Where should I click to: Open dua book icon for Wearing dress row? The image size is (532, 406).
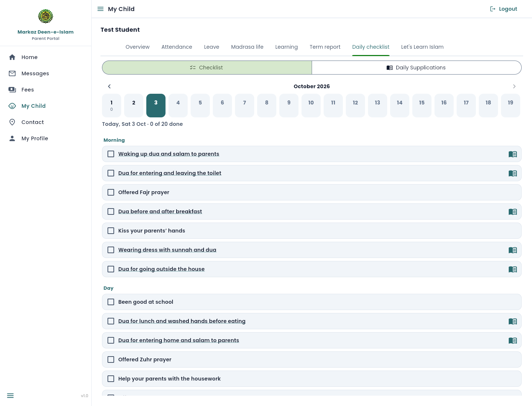point(513,250)
